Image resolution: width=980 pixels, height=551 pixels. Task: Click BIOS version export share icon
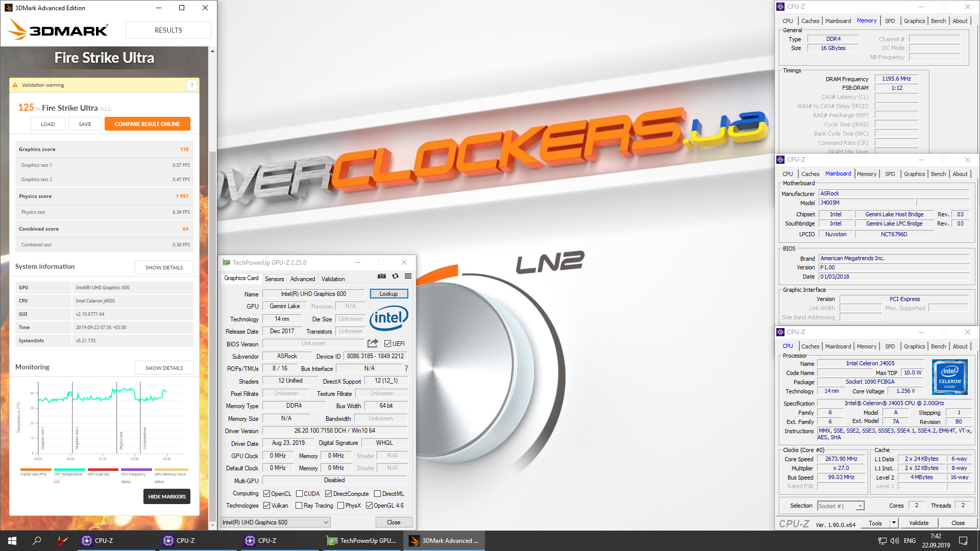pos(373,343)
